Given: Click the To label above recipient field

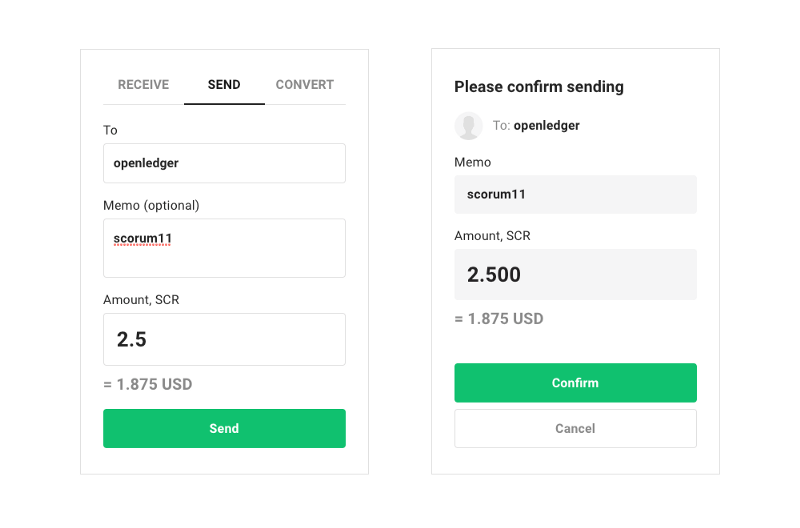Looking at the screenshot, I should 110,131.
